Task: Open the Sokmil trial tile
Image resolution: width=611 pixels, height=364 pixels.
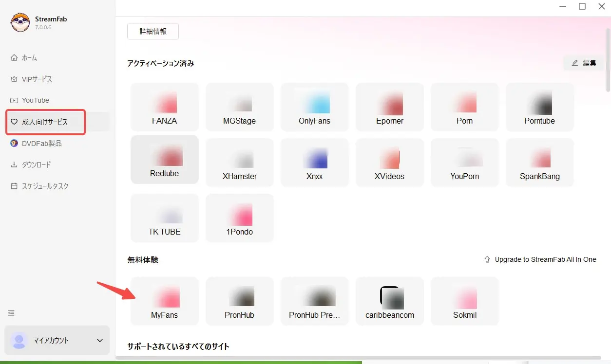Action: (465, 301)
